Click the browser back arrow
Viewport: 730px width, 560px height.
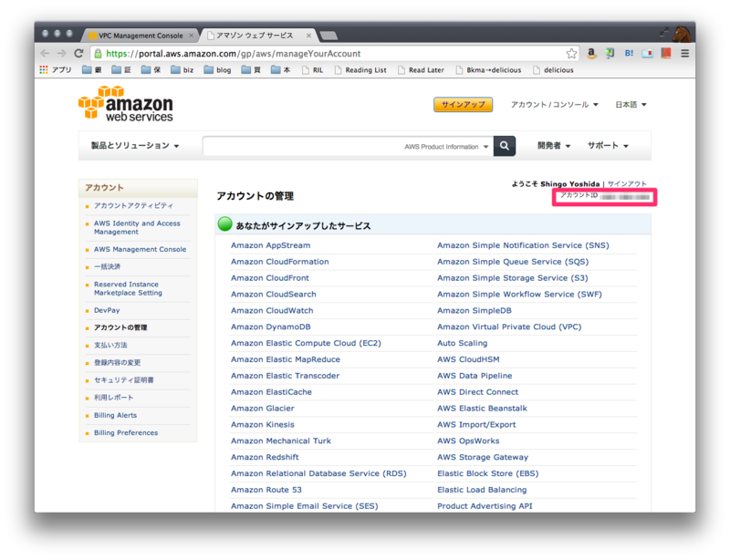45,54
